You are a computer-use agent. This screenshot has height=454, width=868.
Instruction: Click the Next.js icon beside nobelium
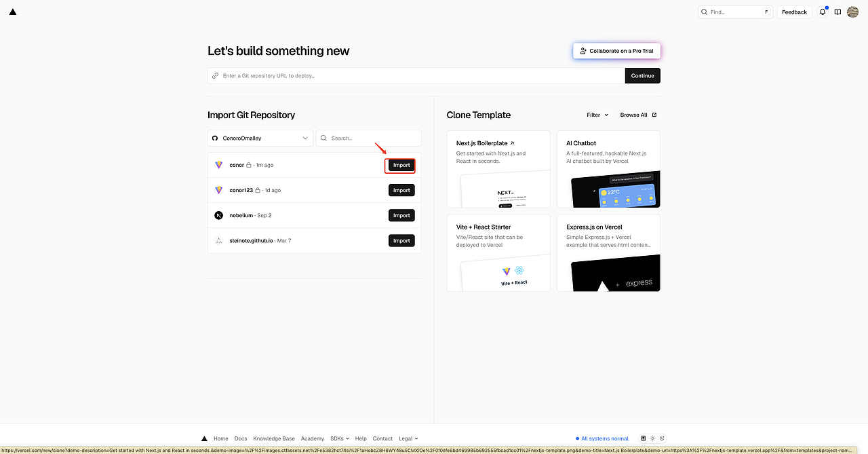pos(218,215)
